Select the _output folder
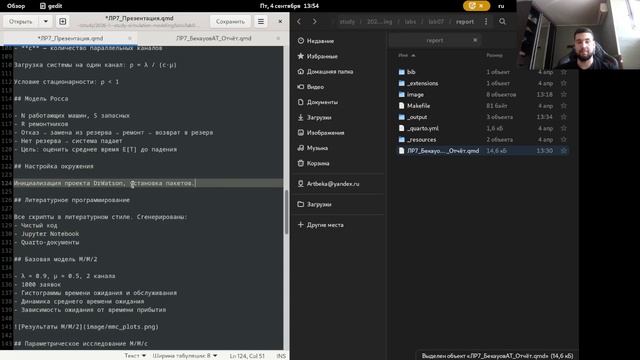 pyautogui.click(x=417, y=117)
